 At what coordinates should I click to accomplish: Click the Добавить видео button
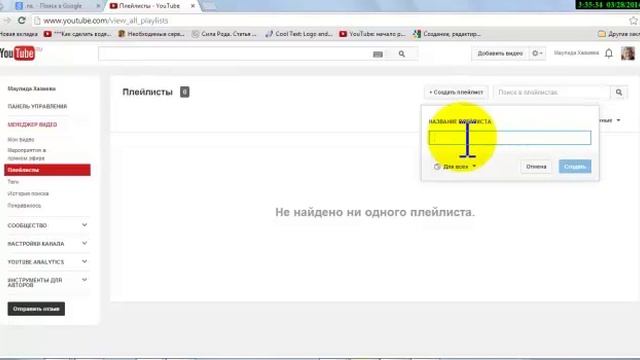(500, 53)
